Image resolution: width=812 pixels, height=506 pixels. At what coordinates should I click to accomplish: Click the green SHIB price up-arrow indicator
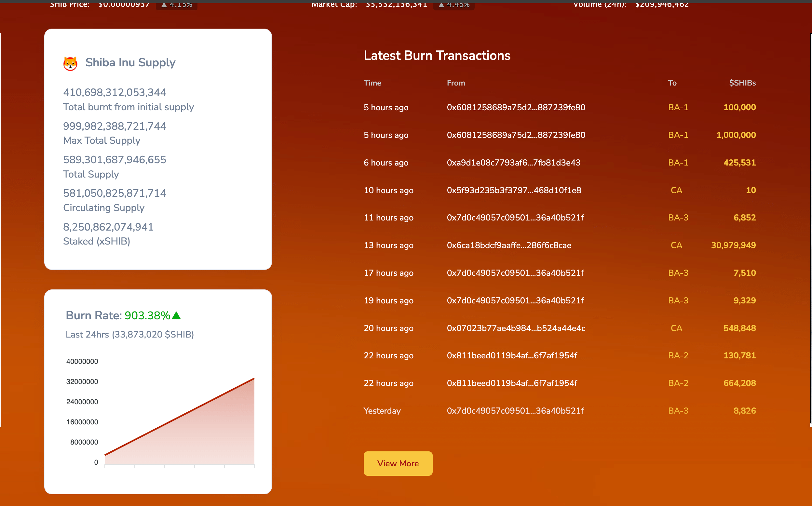(164, 5)
